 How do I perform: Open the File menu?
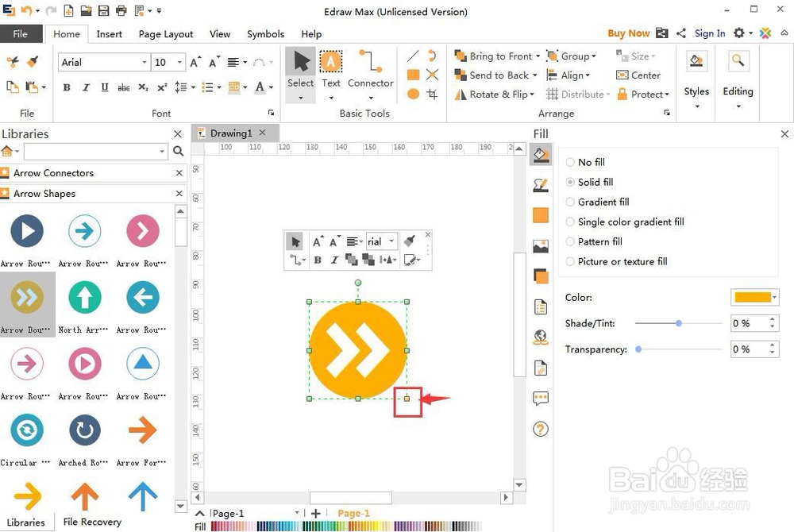[x=21, y=34]
